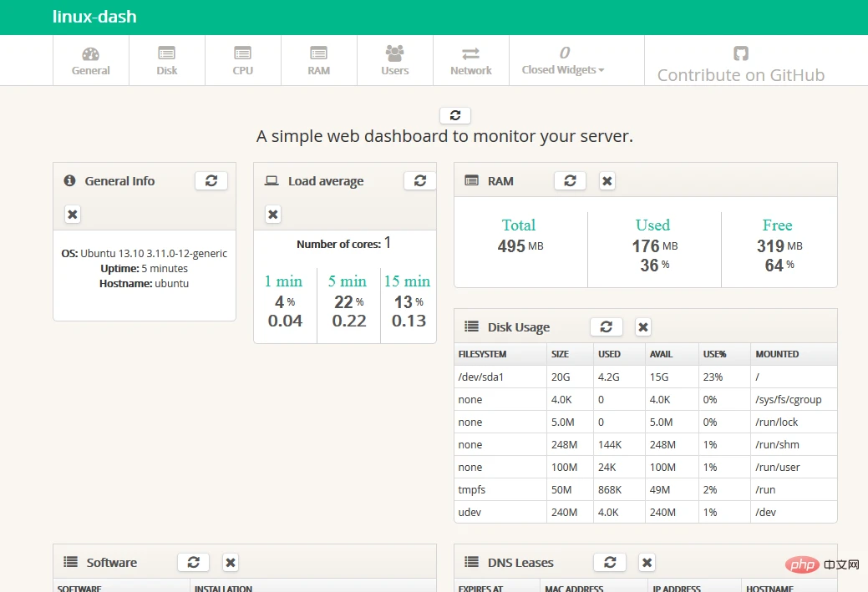This screenshot has height=592, width=868.
Task: Close the Software widget
Action: [231, 562]
